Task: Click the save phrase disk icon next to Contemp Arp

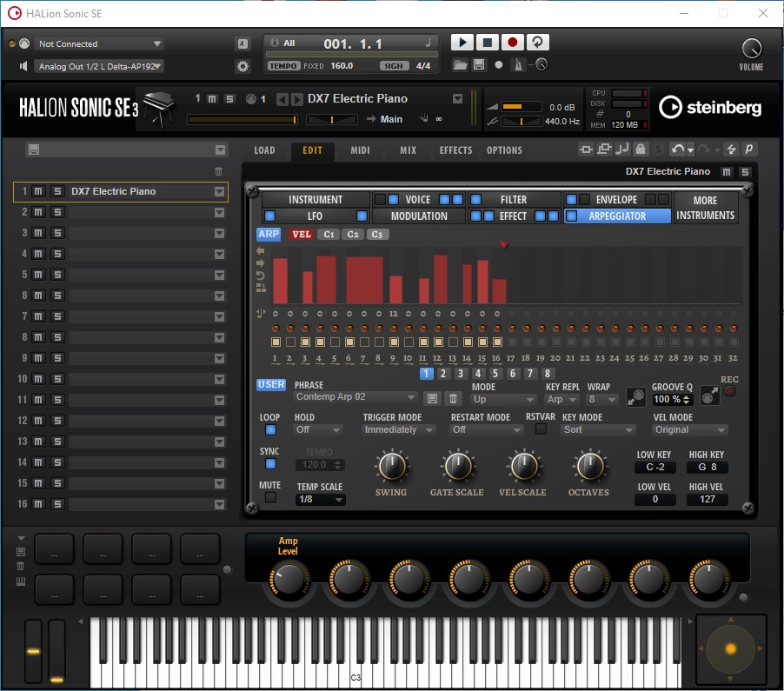Action: click(x=432, y=398)
